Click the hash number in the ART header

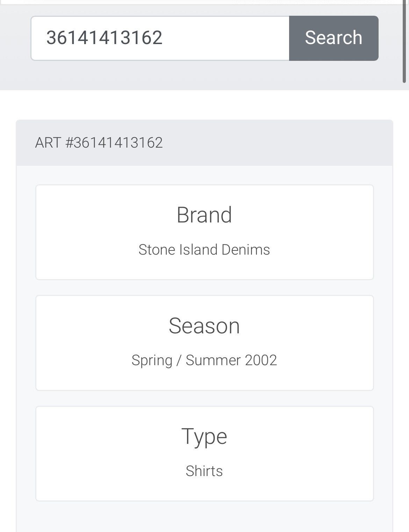click(x=114, y=143)
